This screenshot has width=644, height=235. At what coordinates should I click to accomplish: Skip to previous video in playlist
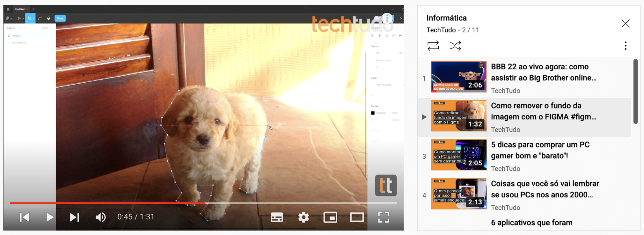pyautogui.click(x=25, y=217)
